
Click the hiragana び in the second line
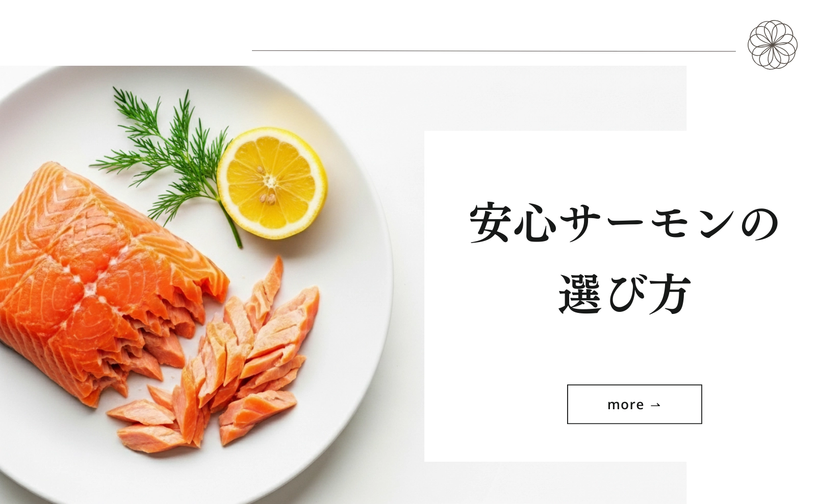pos(625,294)
